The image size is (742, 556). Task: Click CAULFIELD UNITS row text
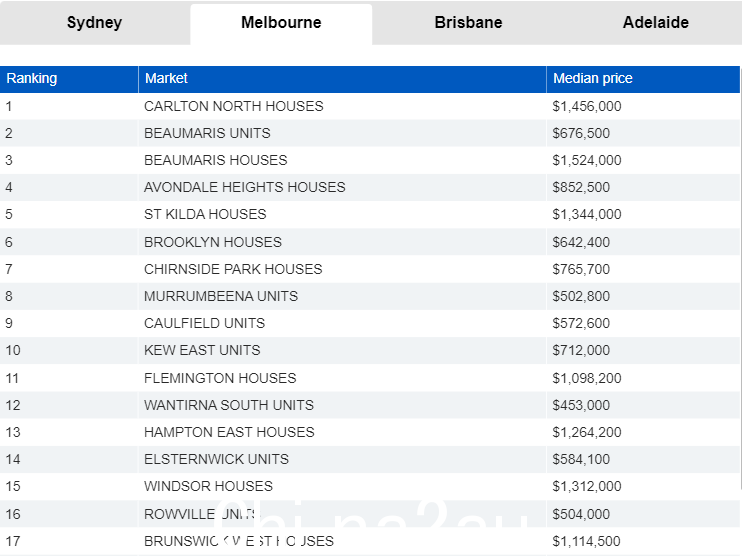tap(204, 323)
